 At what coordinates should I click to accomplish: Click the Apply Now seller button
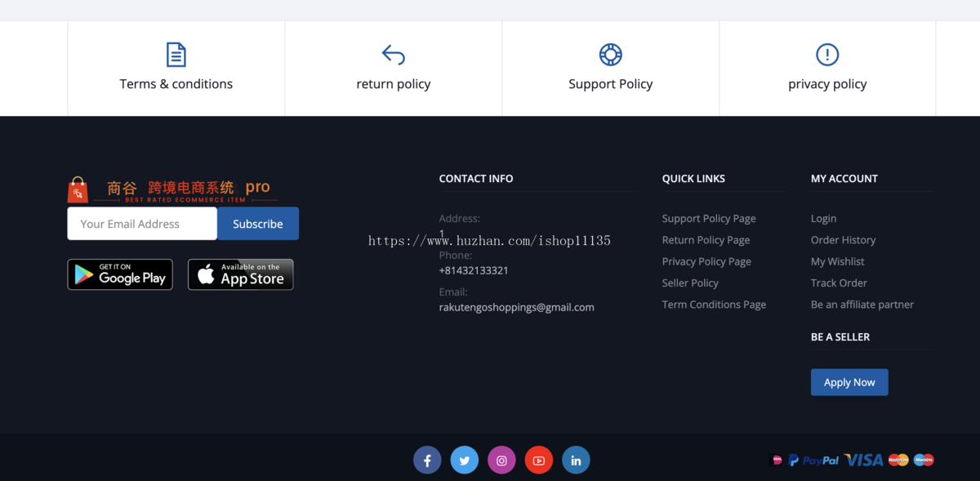(x=849, y=382)
